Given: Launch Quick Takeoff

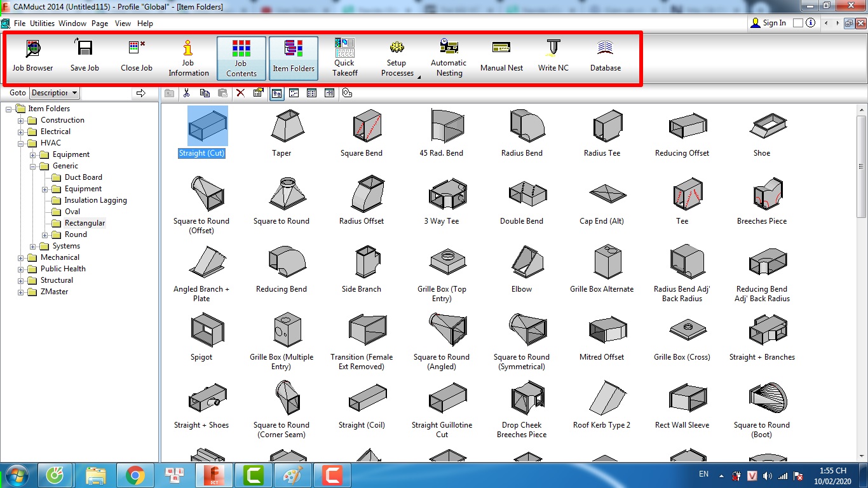Looking at the screenshot, I should (345, 57).
